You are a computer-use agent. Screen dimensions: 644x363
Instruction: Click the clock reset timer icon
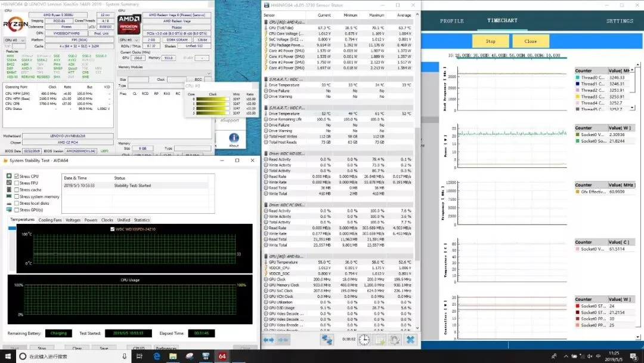(364, 340)
